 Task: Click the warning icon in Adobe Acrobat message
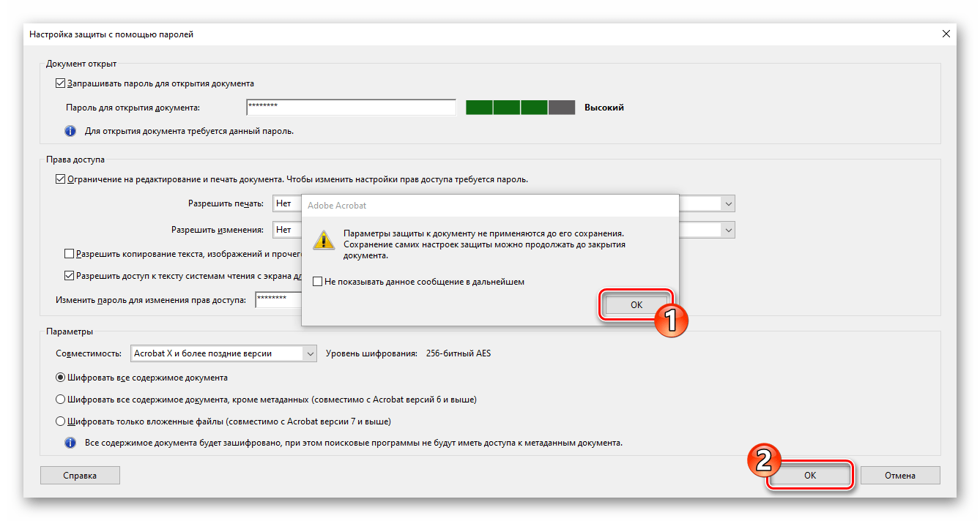323,239
